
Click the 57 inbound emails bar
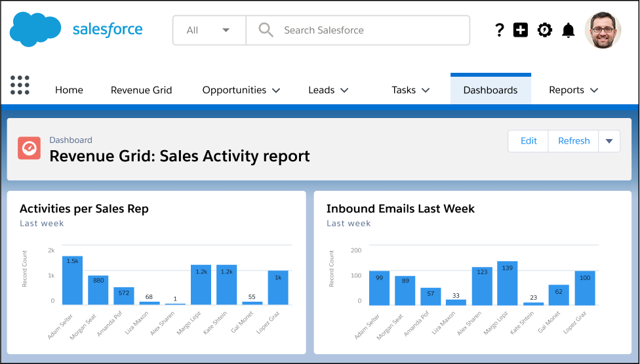(431, 296)
